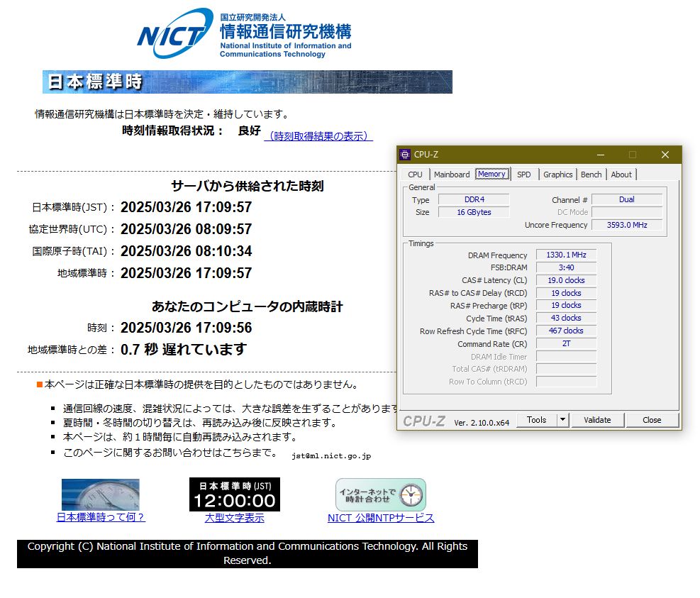Open the Bench tab

click(591, 174)
